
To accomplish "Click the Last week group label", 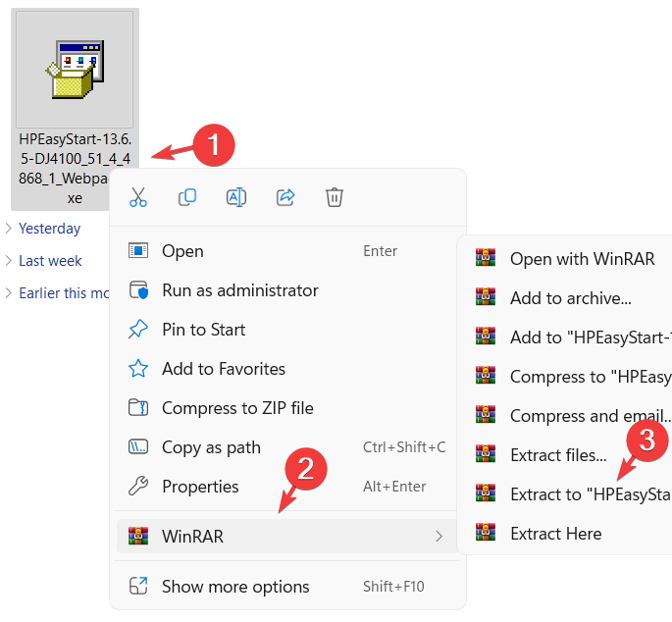I will click(50, 260).
